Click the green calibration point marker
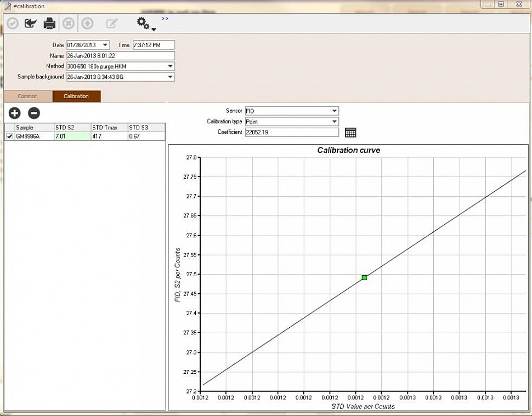 coord(364,278)
